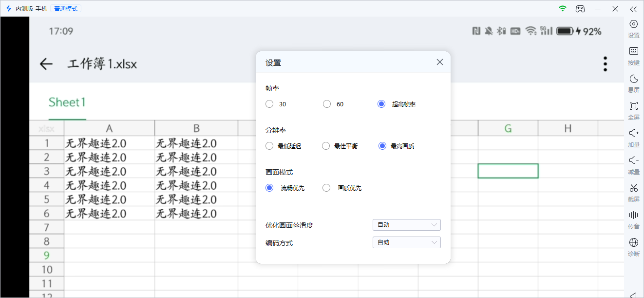The image size is (644, 298).
Task: Enter fullscreen via the 全屏 icon
Action: pos(633,106)
